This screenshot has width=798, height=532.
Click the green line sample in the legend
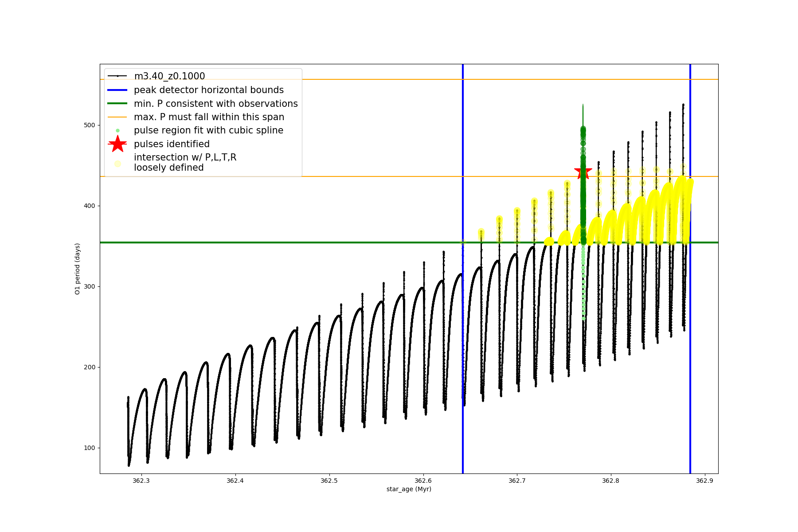pyautogui.click(x=117, y=104)
